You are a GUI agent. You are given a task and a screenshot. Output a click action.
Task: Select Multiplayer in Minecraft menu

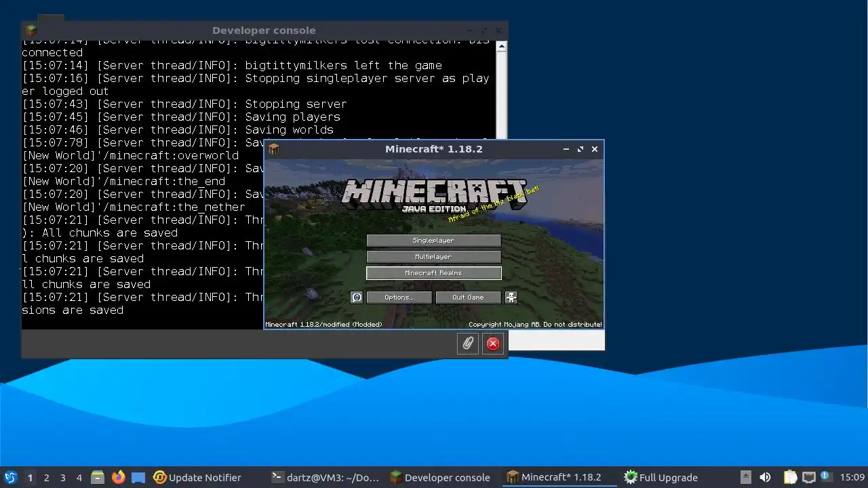coord(434,257)
